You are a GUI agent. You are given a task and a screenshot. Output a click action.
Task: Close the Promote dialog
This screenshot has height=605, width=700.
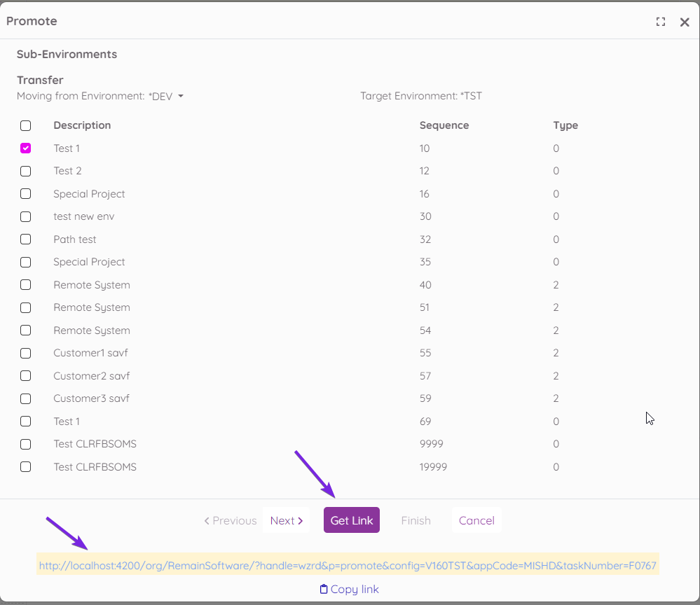[685, 22]
